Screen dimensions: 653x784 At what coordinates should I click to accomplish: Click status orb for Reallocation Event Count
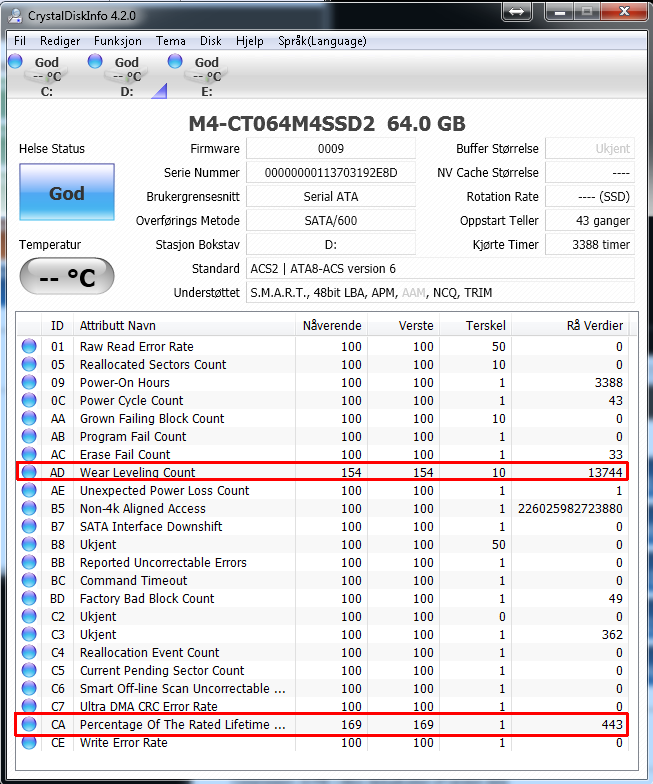[x=29, y=652]
